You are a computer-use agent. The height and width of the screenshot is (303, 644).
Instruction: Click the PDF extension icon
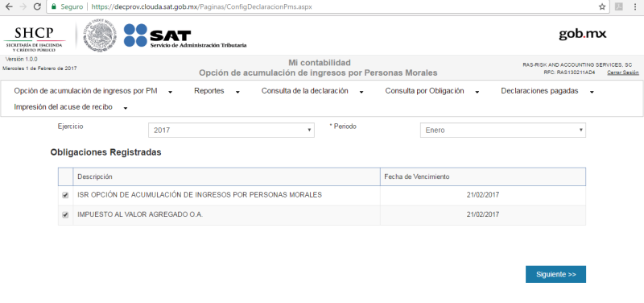(618, 6)
